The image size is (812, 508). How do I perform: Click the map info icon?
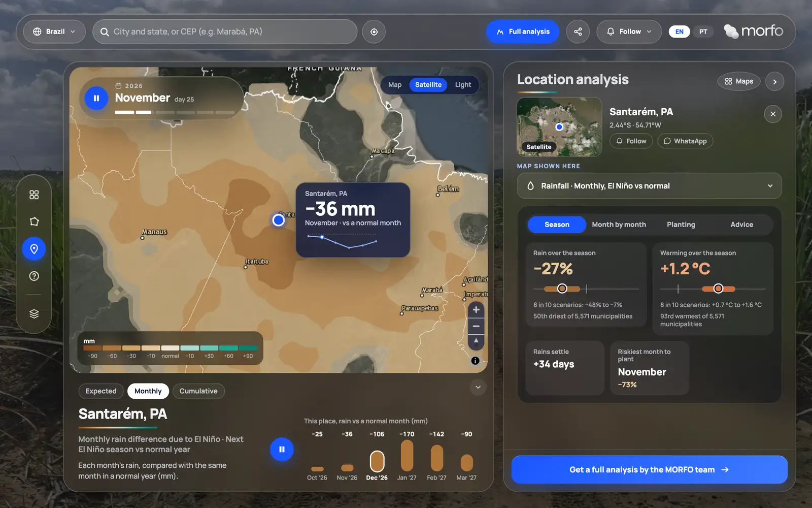[x=475, y=361]
